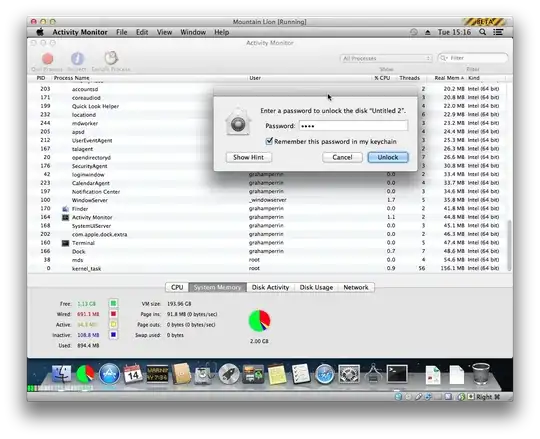Click the yellow Active memory swatch
Image resolution: width=540 pixels, height=439 pixels.
pyautogui.click(x=113, y=324)
